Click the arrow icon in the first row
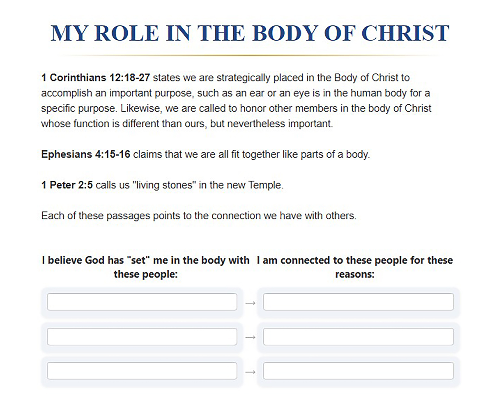504x420 pixels. coord(250,303)
